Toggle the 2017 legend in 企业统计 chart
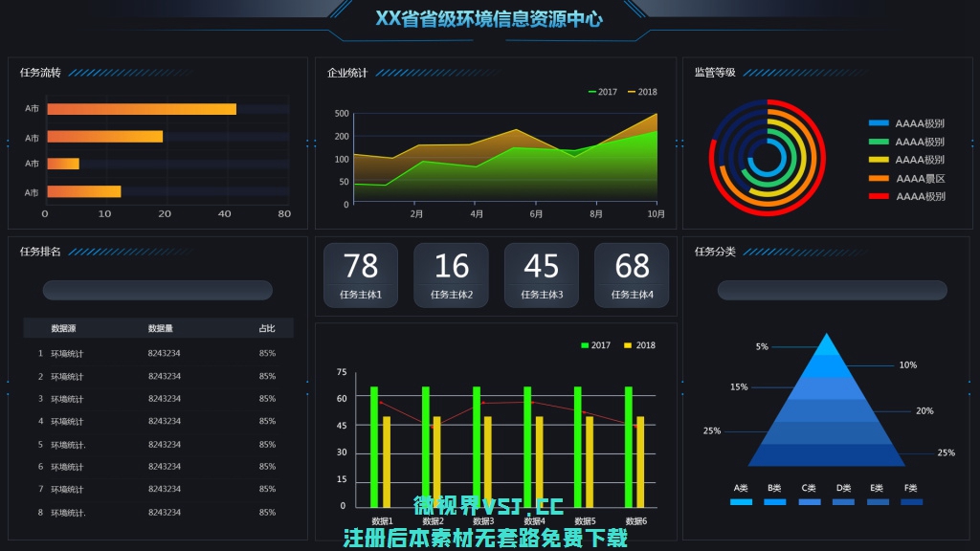 [x=603, y=92]
